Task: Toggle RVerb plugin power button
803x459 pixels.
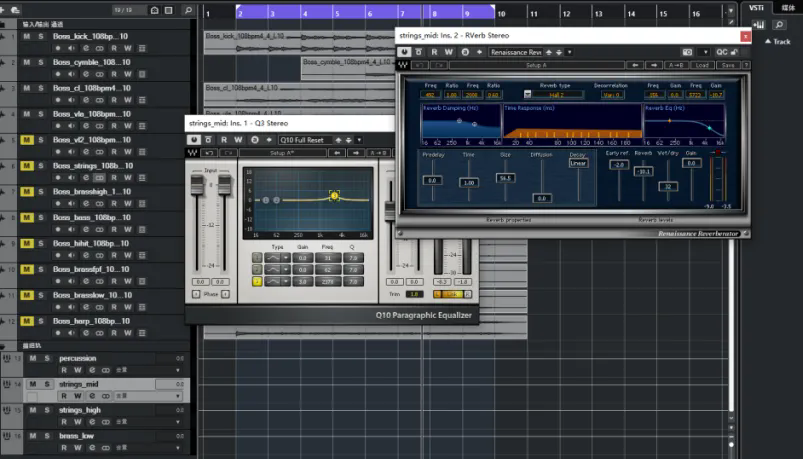Action: [x=405, y=52]
